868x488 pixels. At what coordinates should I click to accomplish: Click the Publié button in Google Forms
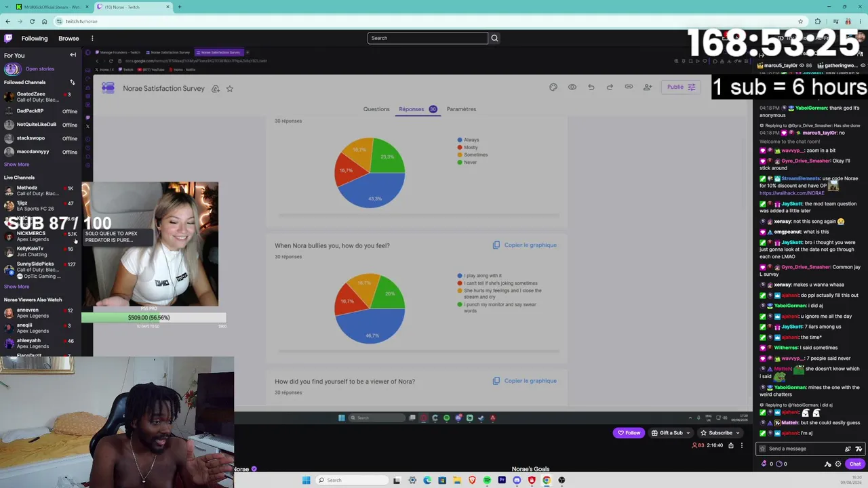click(x=680, y=87)
